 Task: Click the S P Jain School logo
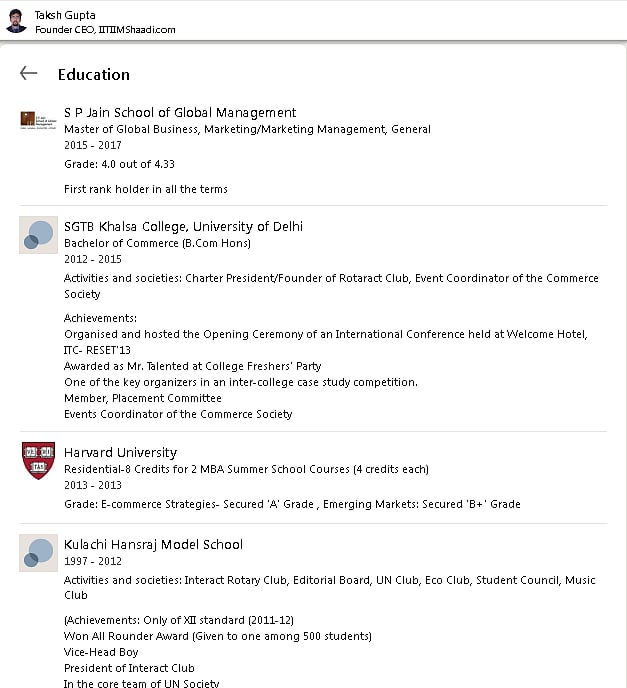tap(39, 121)
